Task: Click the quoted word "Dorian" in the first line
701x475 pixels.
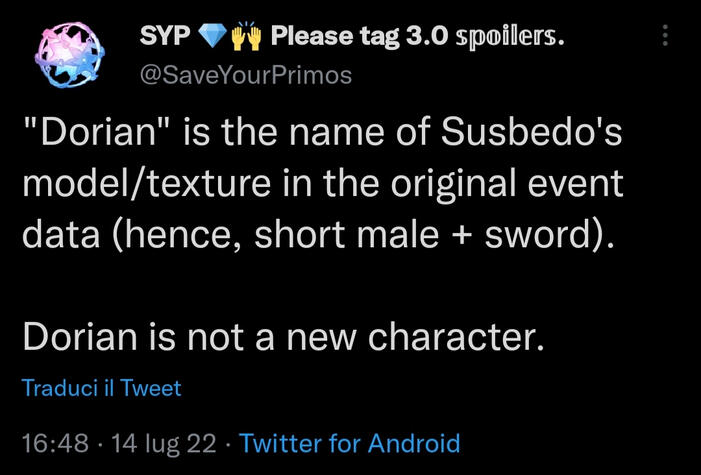Action: [96, 135]
